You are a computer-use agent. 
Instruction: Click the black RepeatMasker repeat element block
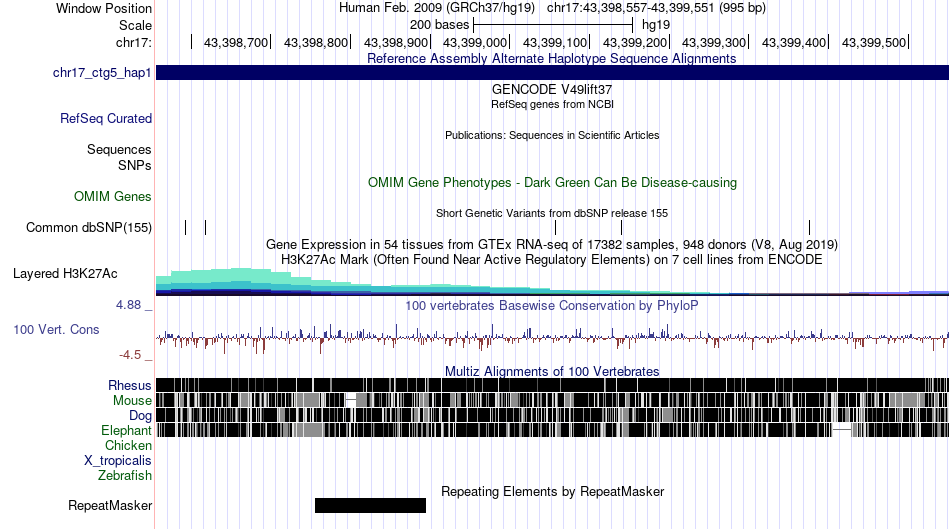click(370, 505)
